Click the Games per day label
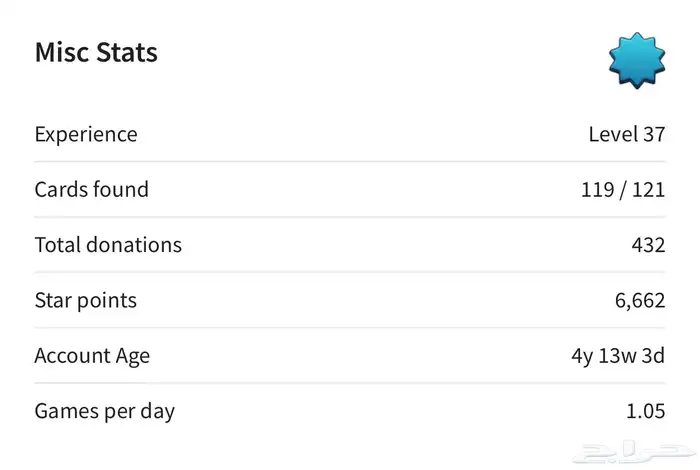700x470 pixels. pos(103,410)
